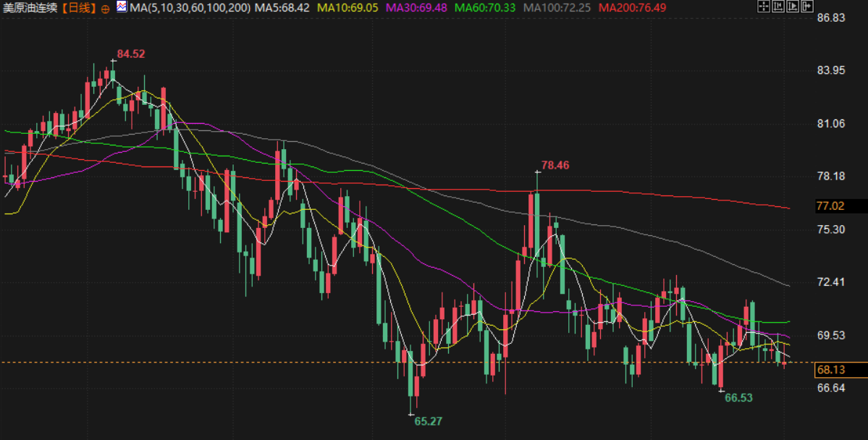Click the 68.13 current price tag
The height and width of the screenshot is (440, 868).
tap(830, 370)
